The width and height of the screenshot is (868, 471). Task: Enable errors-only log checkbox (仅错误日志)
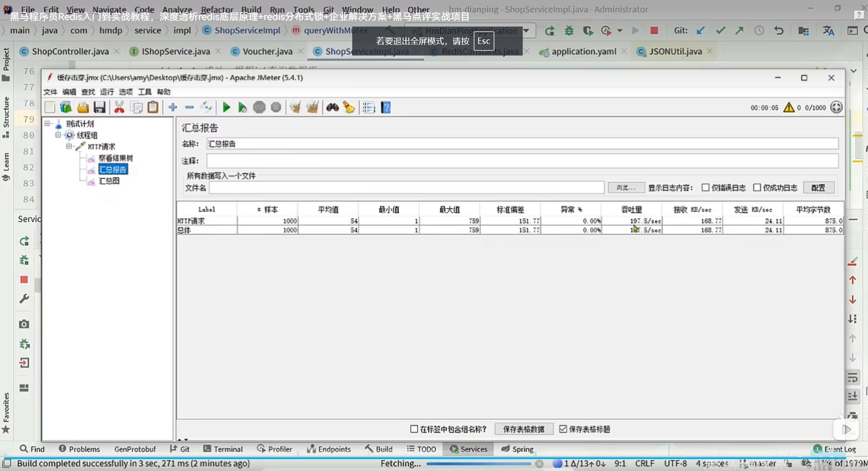point(705,188)
